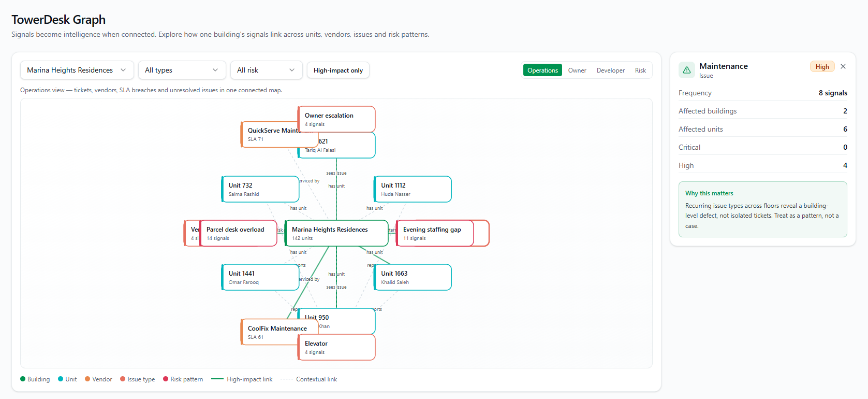The image size is (868, 399).
Task: Click the teal Unit legend dot
Action: pos(61,379)
